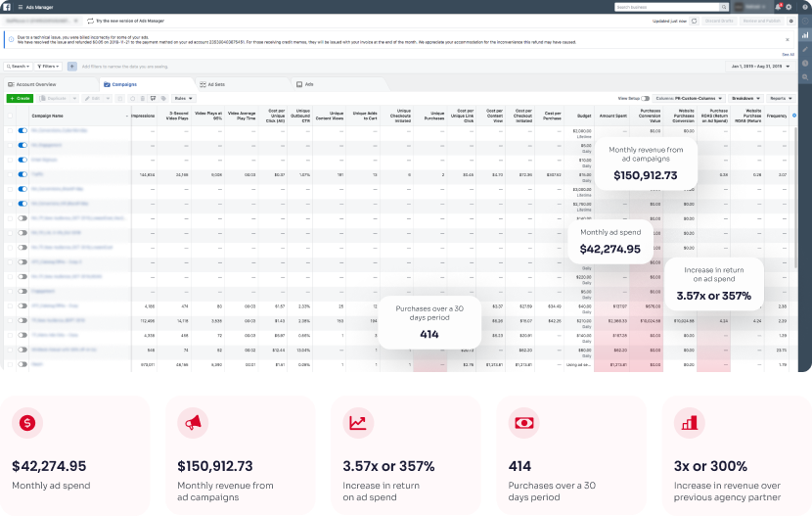
Task: Check the select-all campaigns checkbox in header
Action: point(11,116)
